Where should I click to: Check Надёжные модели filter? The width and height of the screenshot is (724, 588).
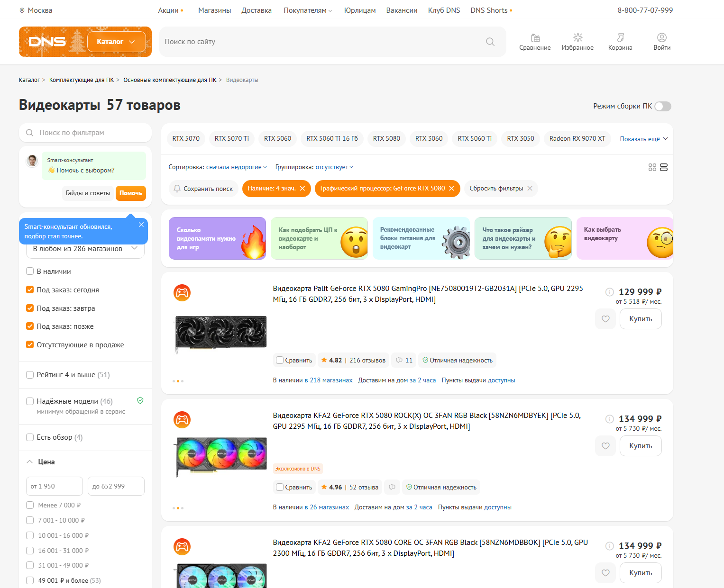click(30, 401)
